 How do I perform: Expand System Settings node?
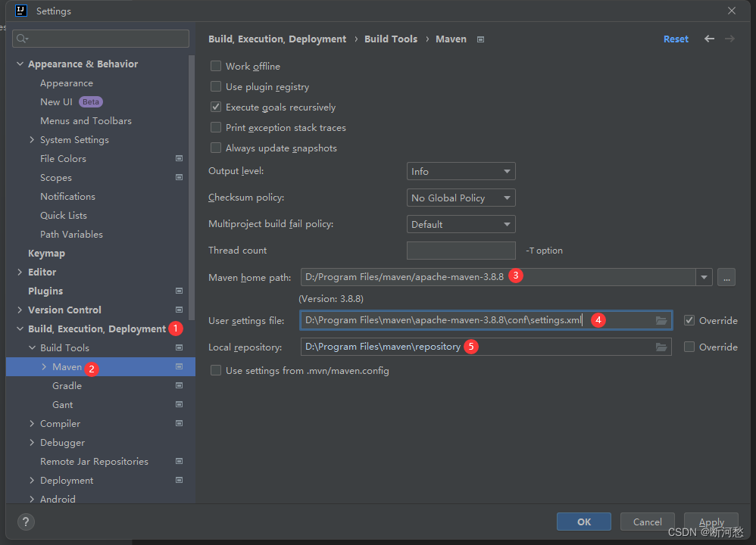[x=32, y=140]
